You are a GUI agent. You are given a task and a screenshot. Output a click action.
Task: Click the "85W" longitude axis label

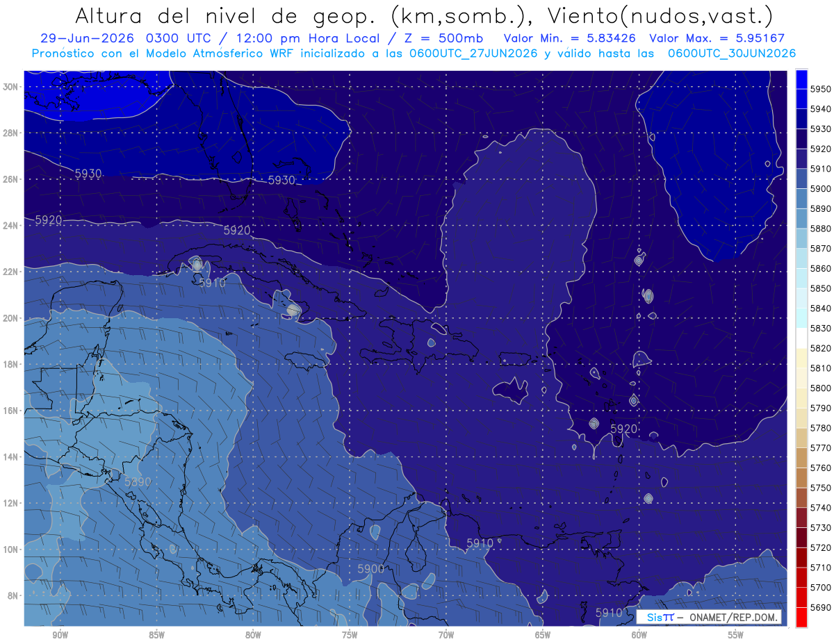tap(156, 634)
